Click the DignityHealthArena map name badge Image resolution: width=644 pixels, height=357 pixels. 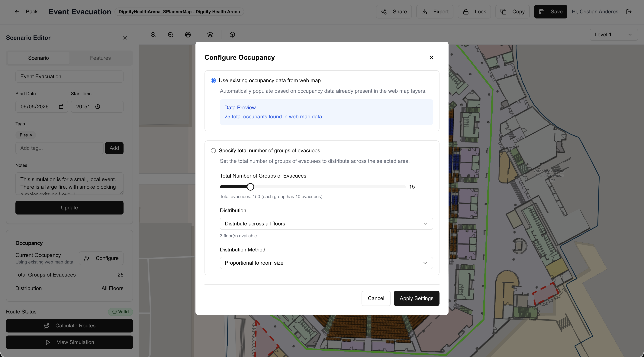[x=179, y=11]
